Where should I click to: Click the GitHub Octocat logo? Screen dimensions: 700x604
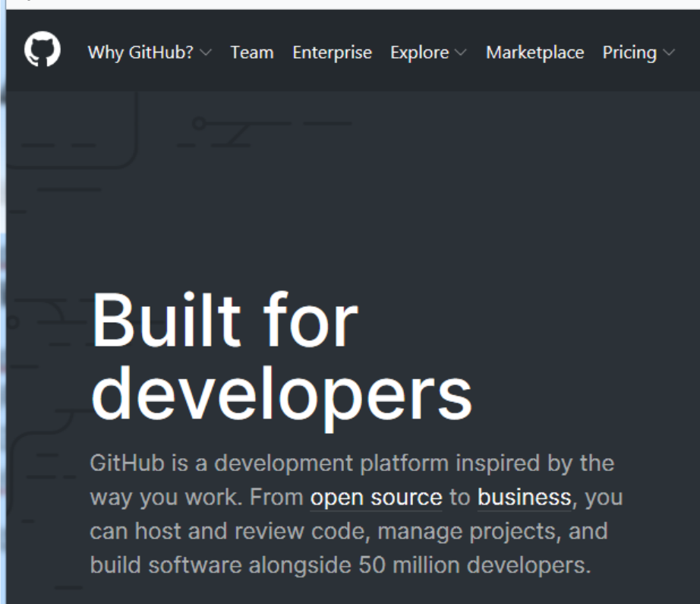(43, 49)
